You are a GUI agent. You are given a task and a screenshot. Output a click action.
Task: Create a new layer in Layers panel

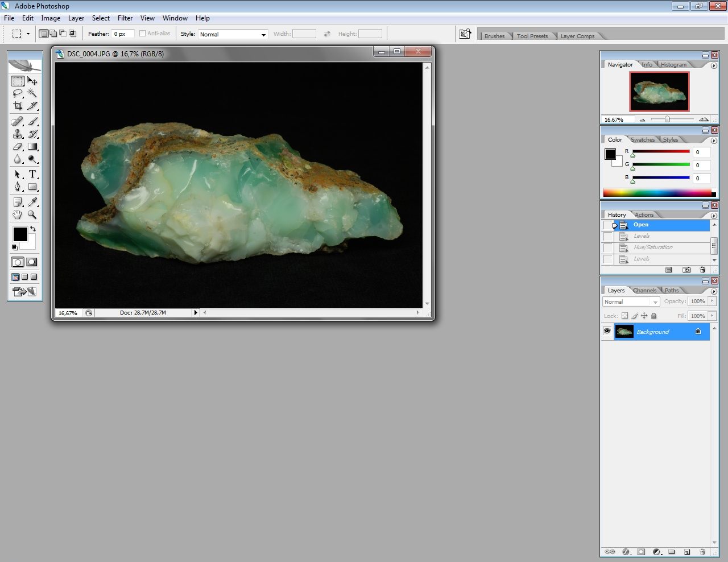click(x=687, y=552)
